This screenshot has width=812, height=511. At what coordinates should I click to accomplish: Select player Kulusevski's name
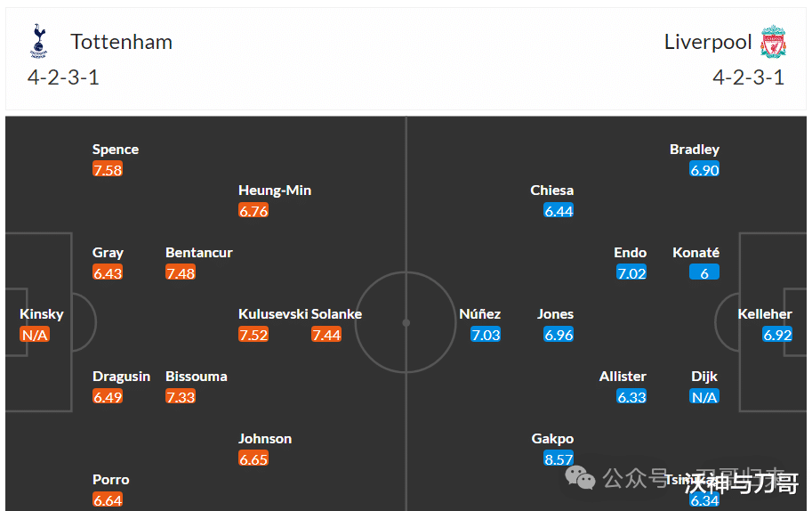[273, 314]
